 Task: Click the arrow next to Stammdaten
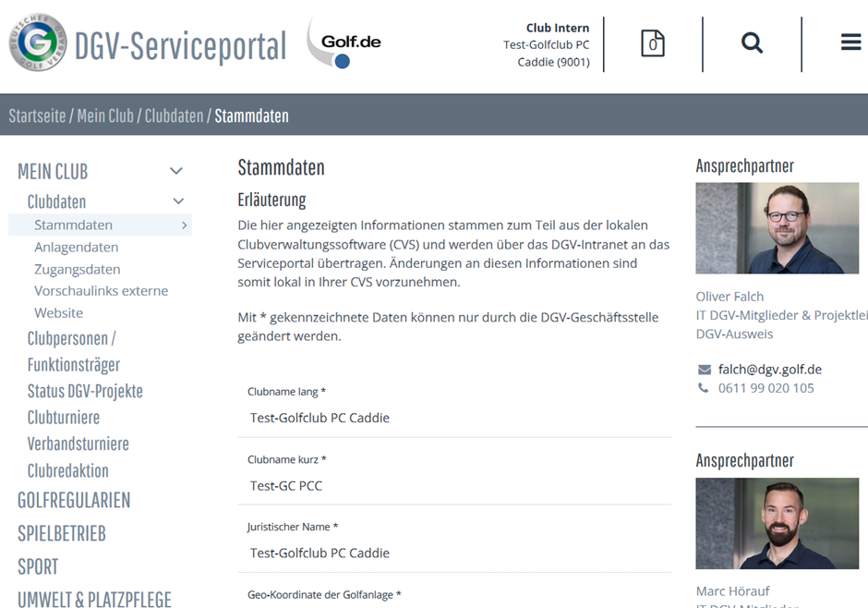point(185,225)
